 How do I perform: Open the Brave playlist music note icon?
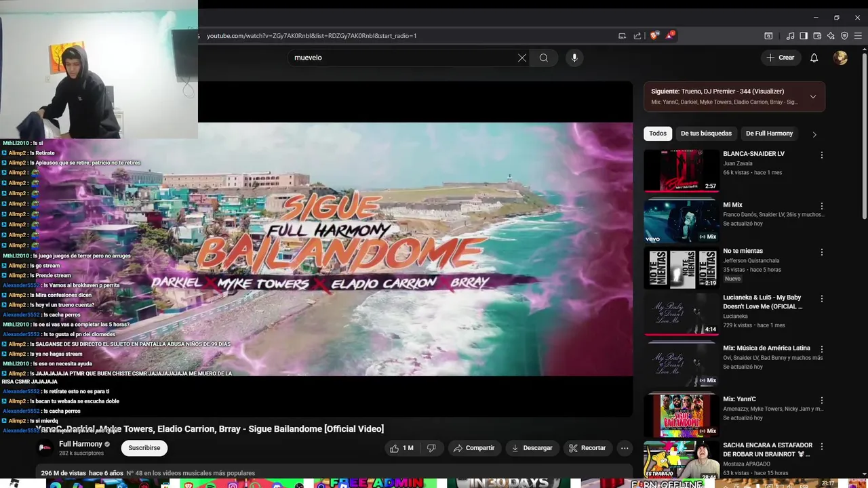click(x=790, y=36)
